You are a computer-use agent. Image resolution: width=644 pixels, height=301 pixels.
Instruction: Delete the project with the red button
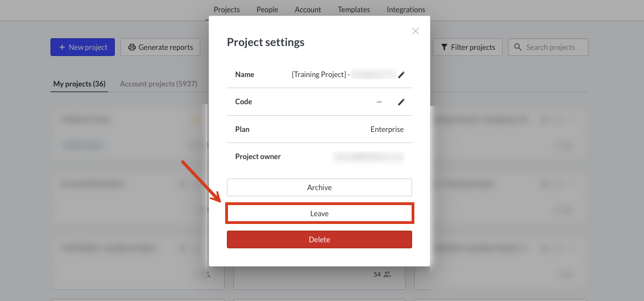coord(319,239)
